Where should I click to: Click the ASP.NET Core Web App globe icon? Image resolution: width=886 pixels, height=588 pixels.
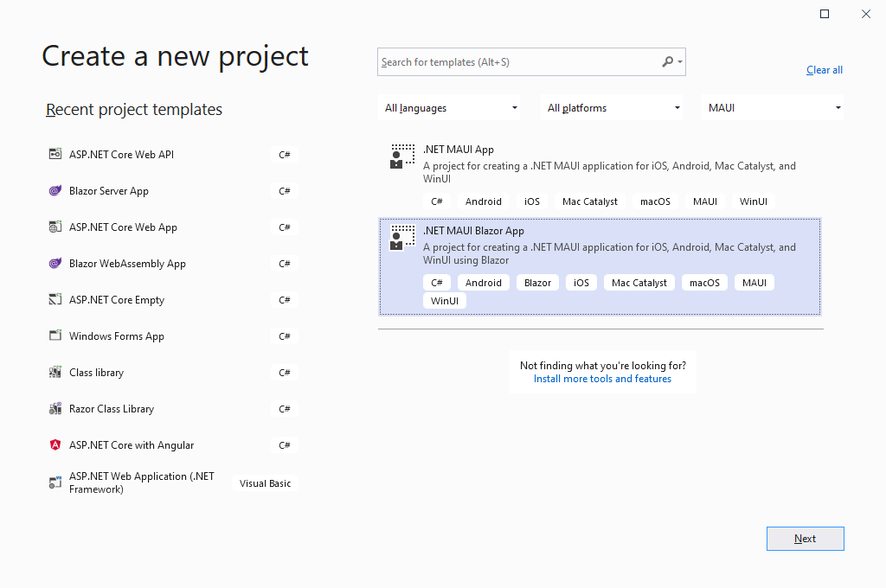pyautogui.click(x=55, y=227)
